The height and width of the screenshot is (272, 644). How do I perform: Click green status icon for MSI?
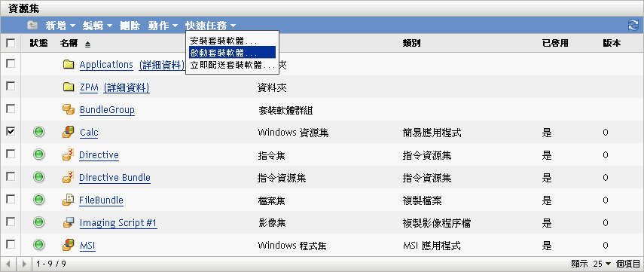38,246
